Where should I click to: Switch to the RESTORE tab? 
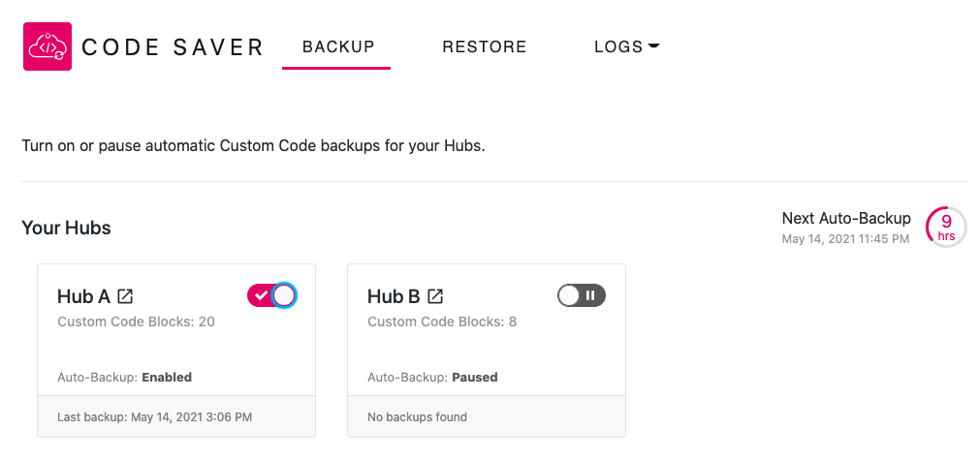click(x=485, y=46)
